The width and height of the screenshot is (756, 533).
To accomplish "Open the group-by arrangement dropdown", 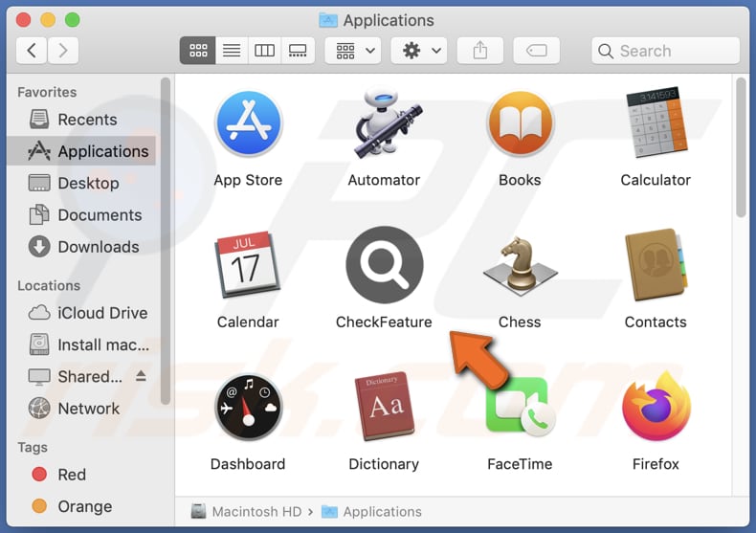I will point(353,51).
